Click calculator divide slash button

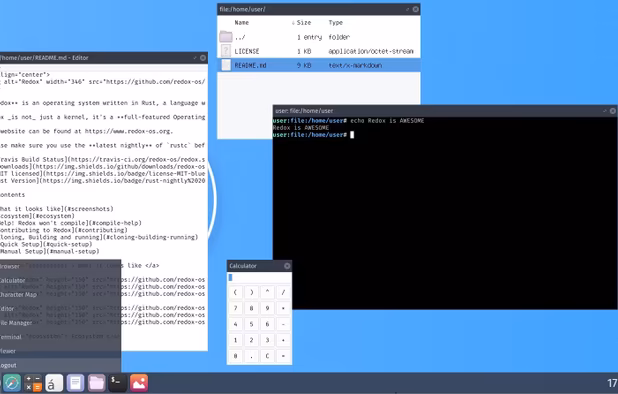[283, 292]
